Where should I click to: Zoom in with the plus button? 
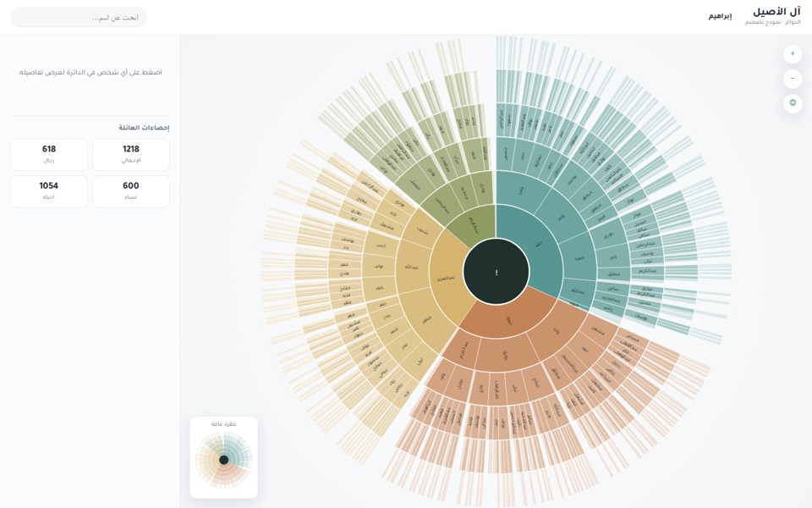tap(793, 54)
